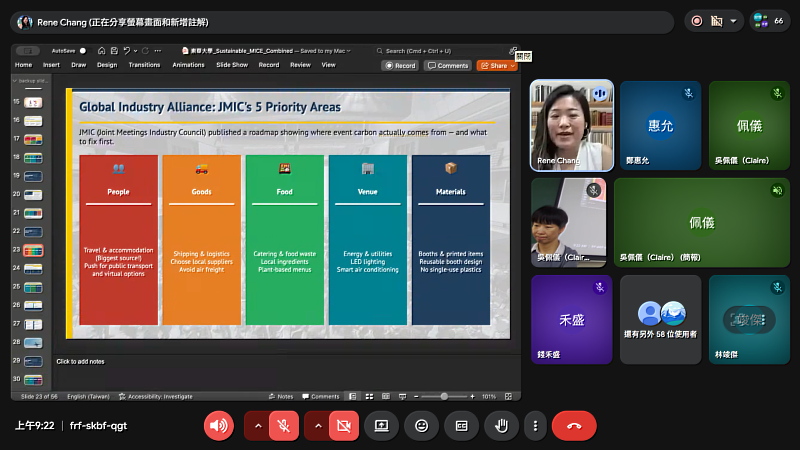
Task: Click the Undo arrow in PowerPoint
Action: [127, 51]
